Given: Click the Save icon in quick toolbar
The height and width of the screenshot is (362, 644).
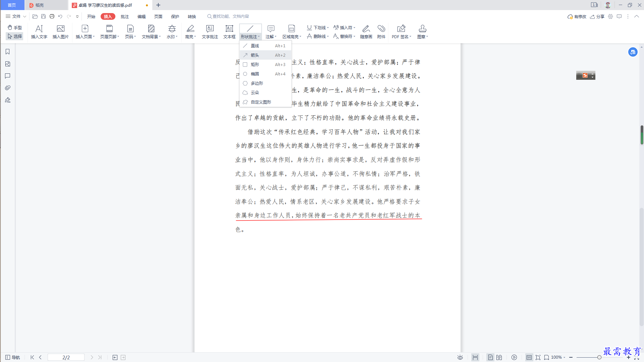Looking at the screenshot, I should 43,16.
